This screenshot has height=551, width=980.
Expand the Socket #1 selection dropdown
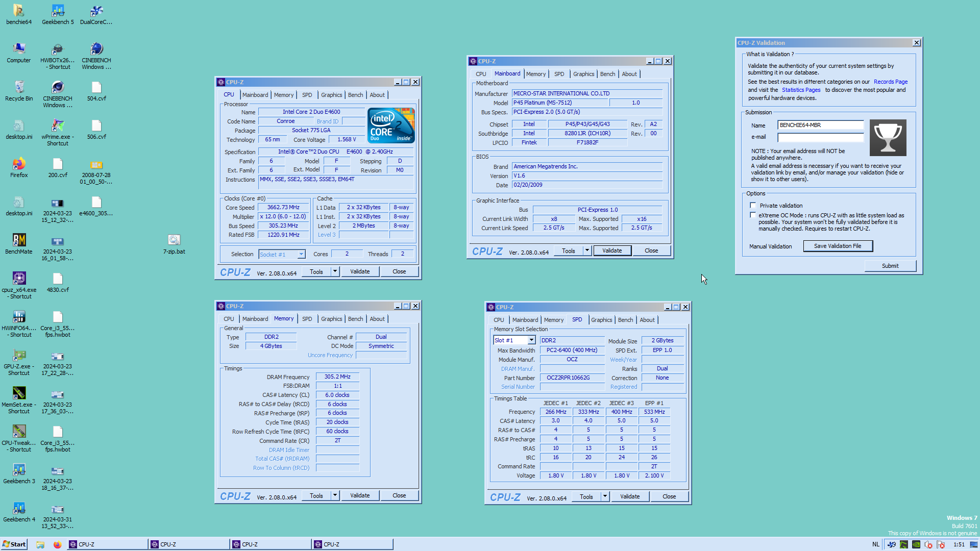301,254
